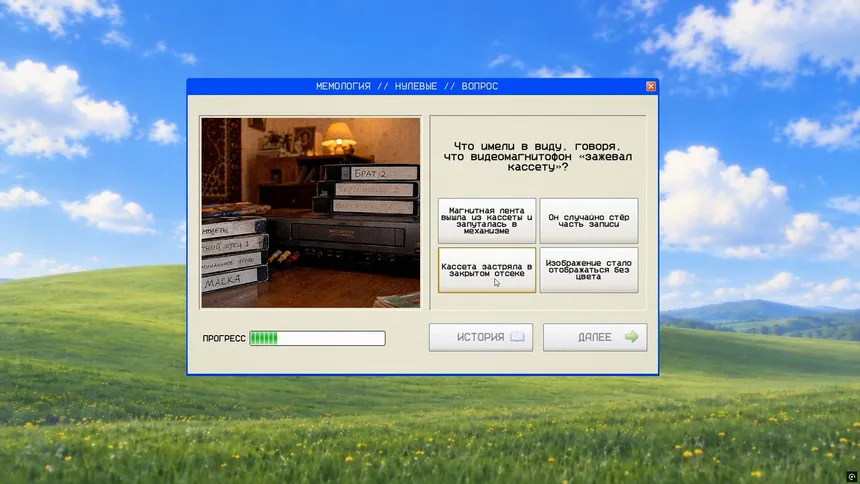The width and height of the screenshot is (860, 484).
Task: Click the magnifier icon in the screen corner
Action: click(852, 476)
